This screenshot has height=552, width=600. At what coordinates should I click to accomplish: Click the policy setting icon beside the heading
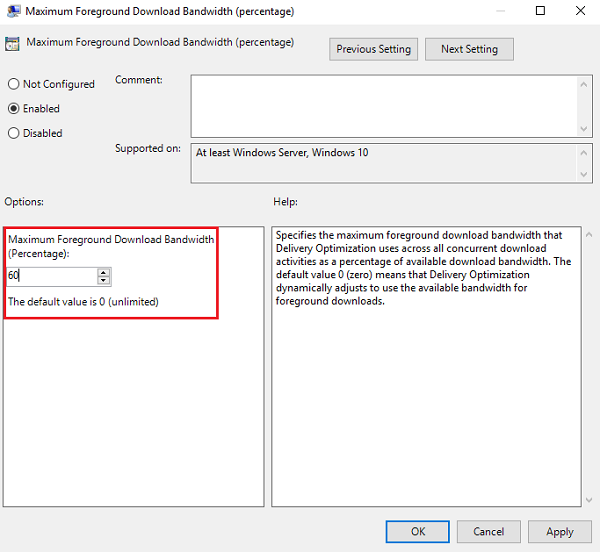click(12, 44)
